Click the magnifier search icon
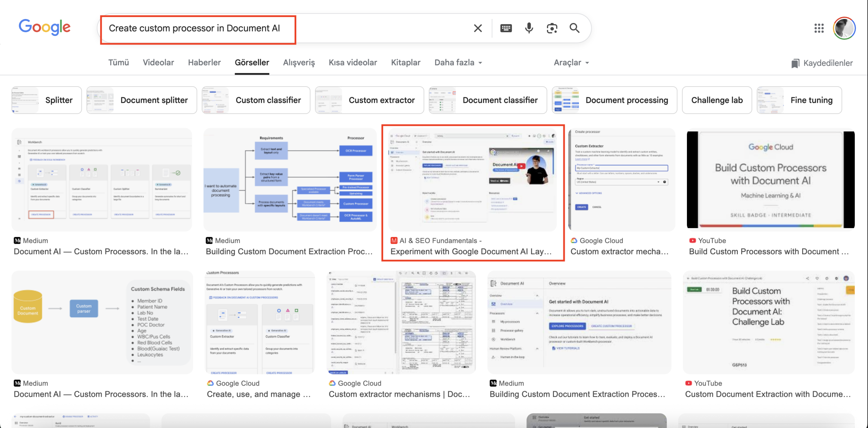The width and height of the screenshot is (868, 428). coord(574,28)
